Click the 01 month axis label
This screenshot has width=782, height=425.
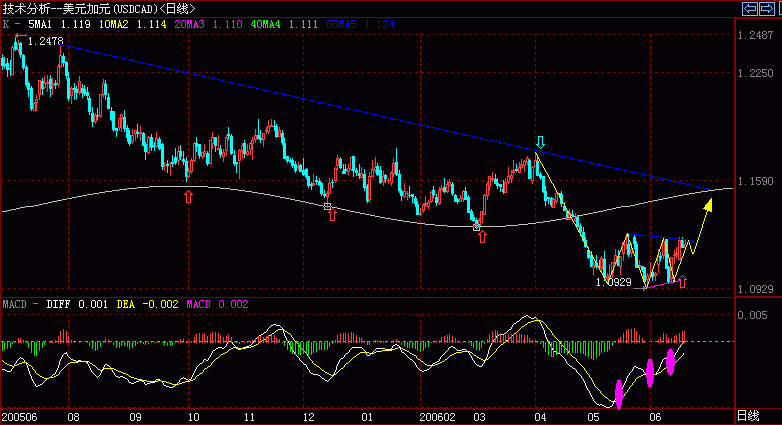(x=367, y=417)
